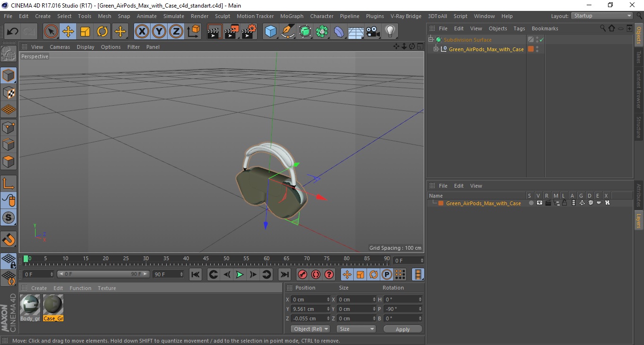Click frame 45 on timeline ruler
This screenshot has width=644, height=345.
[206, 259]
